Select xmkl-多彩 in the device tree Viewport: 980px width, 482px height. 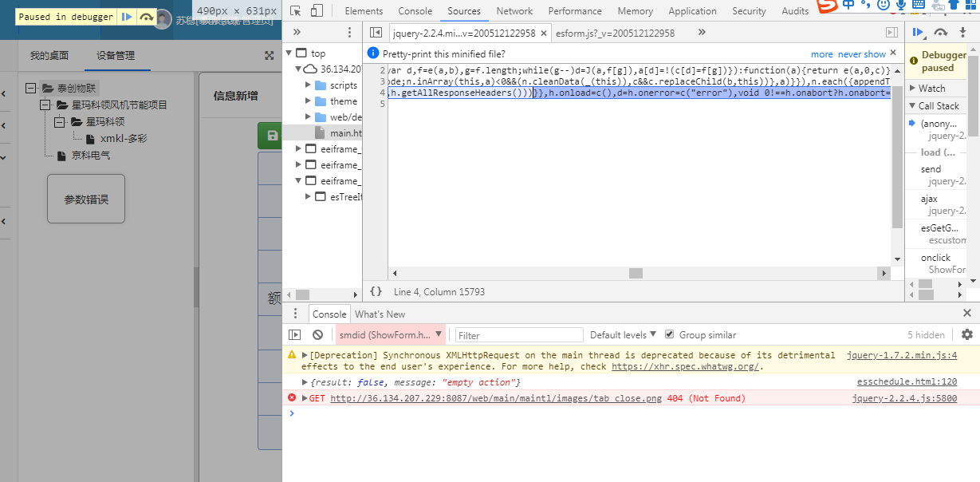(x=123, y=139)
